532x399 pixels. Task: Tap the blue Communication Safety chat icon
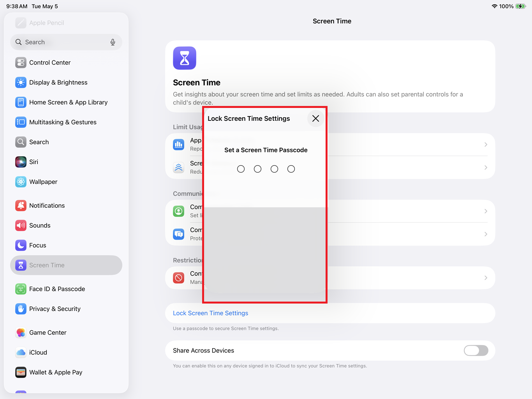[x=179, y=234]
